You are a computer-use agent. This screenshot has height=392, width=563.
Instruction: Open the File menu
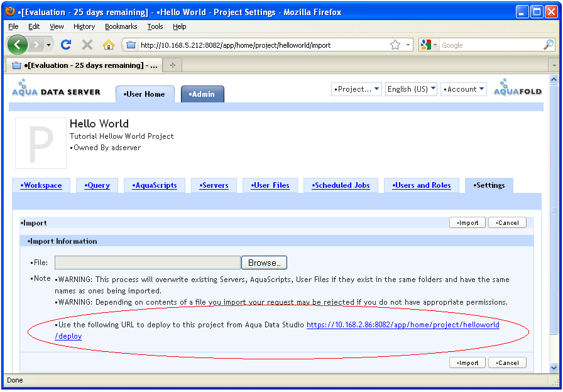tap(13, 26)
